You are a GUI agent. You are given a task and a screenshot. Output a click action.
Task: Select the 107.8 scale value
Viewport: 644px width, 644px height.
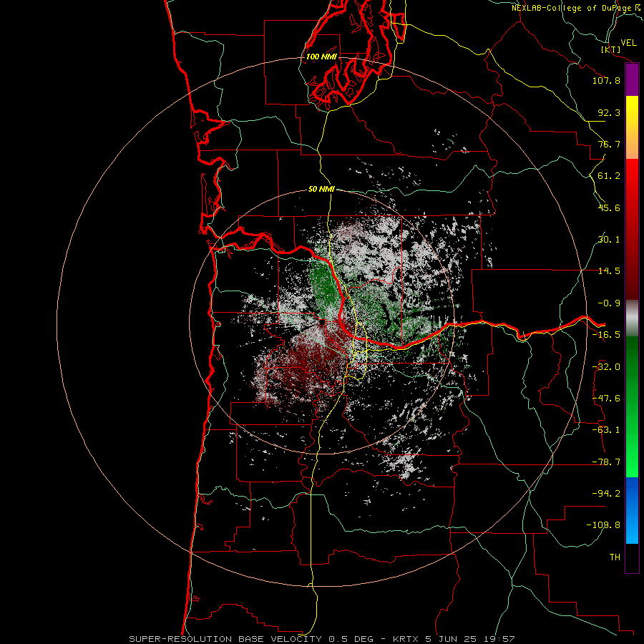tap(606, 80)
